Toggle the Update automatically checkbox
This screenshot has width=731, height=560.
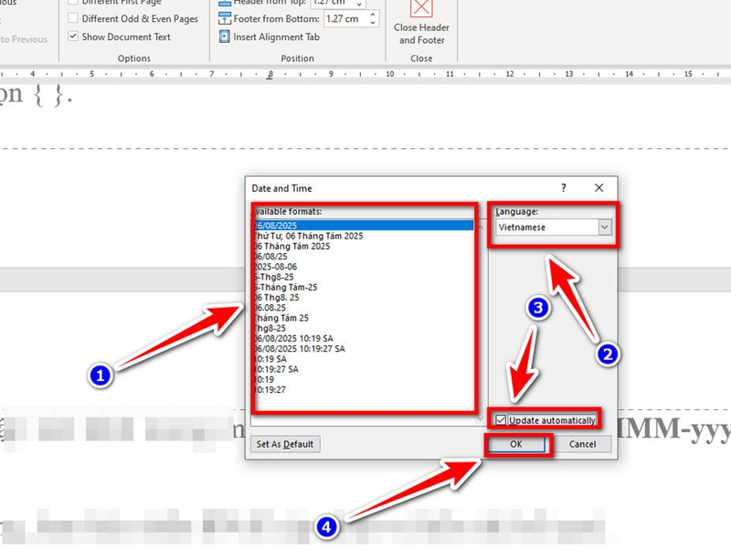(501, 420)
